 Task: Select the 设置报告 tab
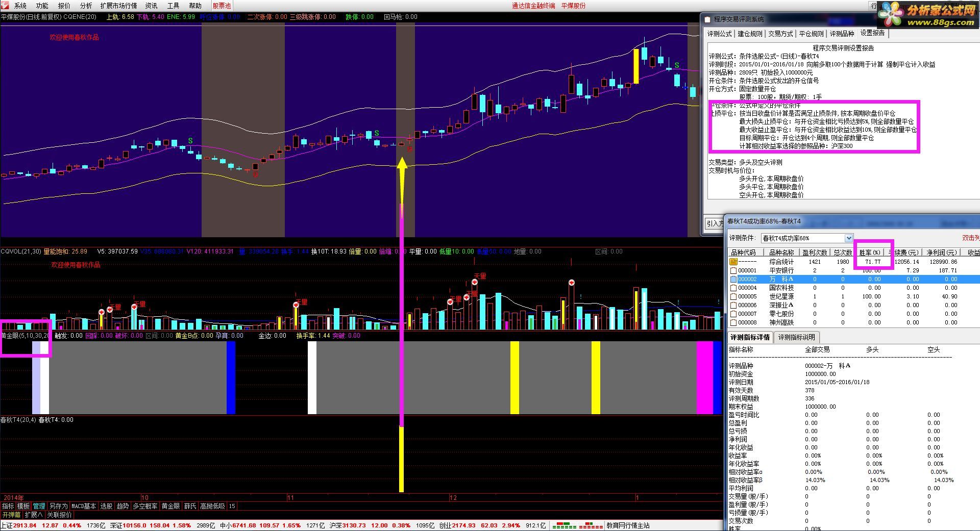[x=873, y=33]
